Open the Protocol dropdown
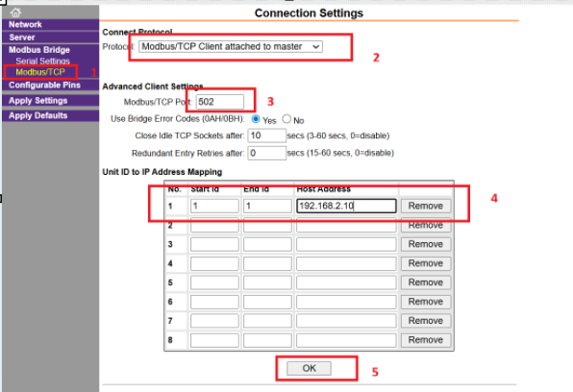Screen dimensions: 573x392 tap(231, 46)
